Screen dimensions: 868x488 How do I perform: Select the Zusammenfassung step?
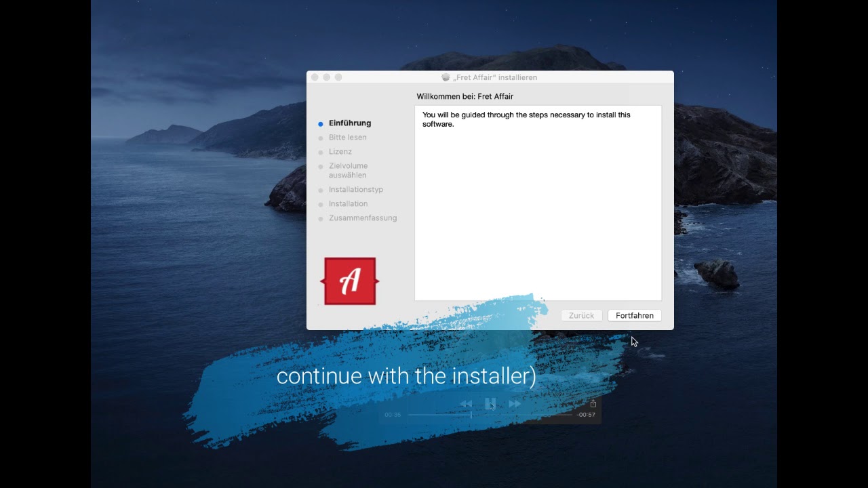[363, 218]
